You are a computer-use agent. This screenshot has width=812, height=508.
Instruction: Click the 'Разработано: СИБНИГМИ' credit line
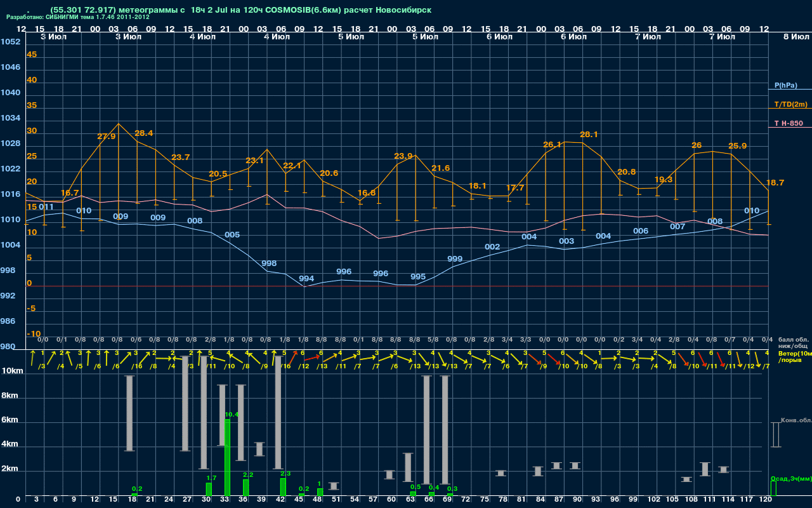pos(78,17)
